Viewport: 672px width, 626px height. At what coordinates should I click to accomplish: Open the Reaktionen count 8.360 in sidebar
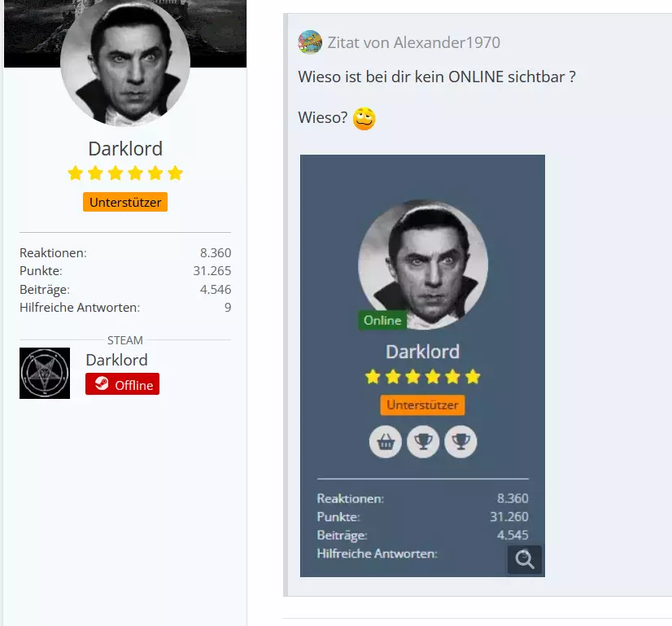tap(215, 253)
